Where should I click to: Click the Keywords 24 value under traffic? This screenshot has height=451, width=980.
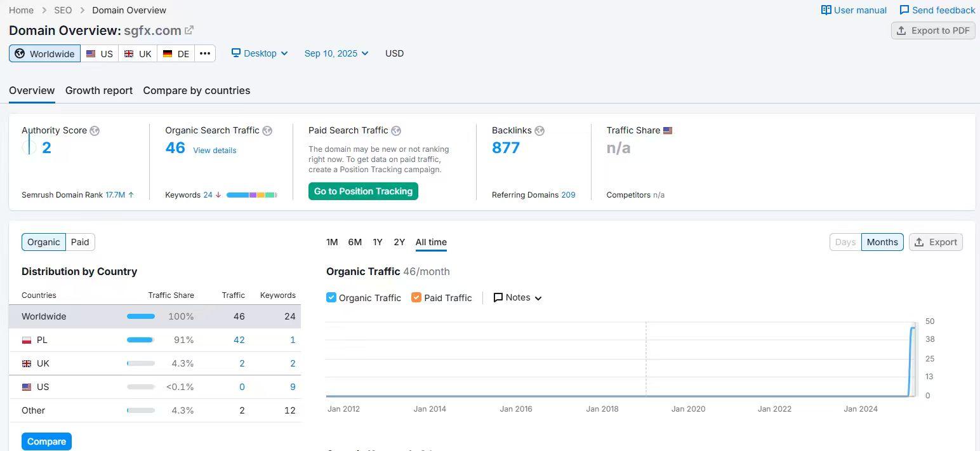[208, 195]
